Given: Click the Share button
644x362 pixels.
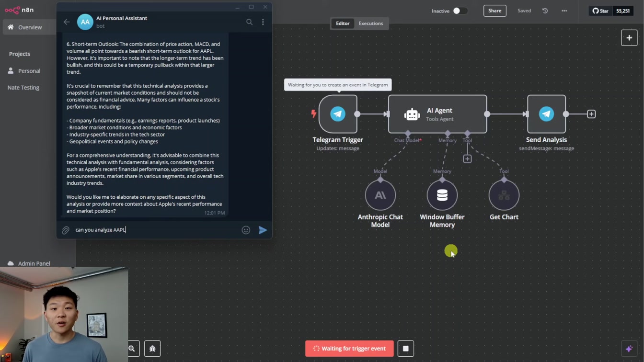Looking at the screenshot, I should point(495,11).
